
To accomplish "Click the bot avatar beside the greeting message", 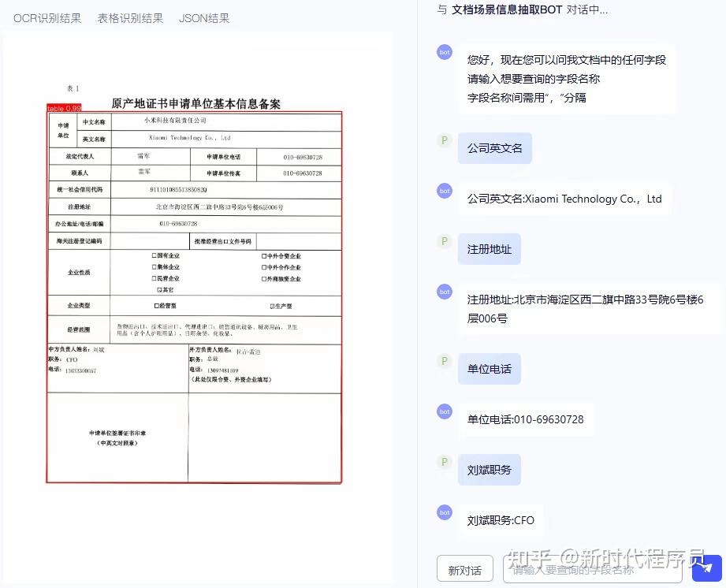I will click(x=445, y=52).
